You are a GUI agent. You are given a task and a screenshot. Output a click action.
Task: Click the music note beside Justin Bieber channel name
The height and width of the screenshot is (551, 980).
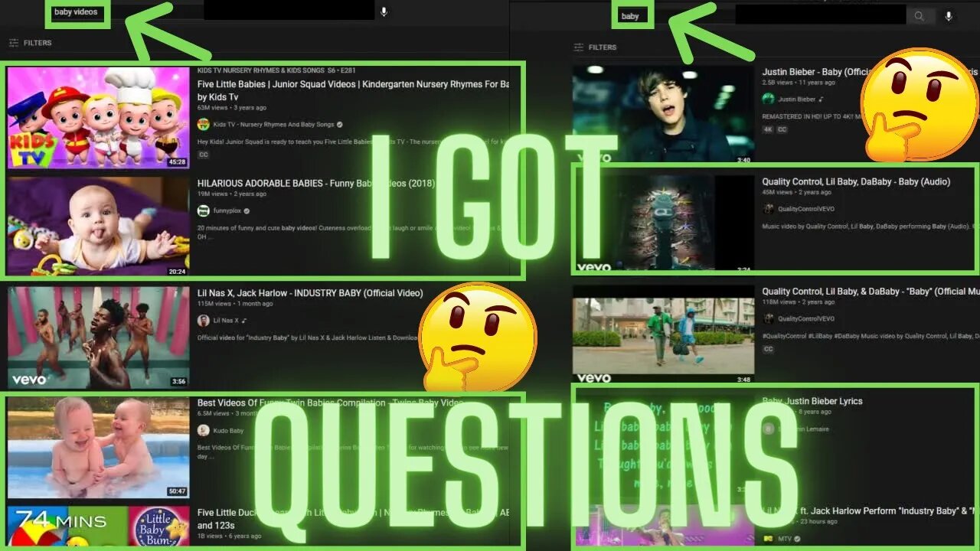821,99
